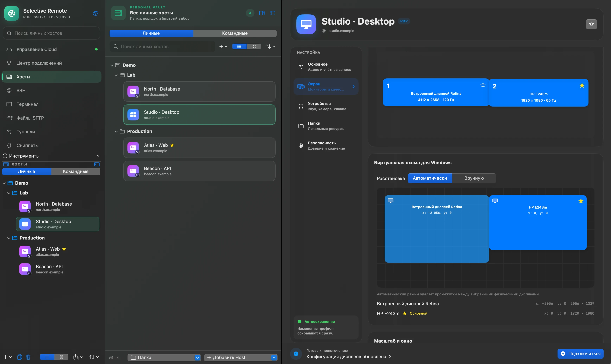Open the add plus dropdown next to search

point(223,46)
